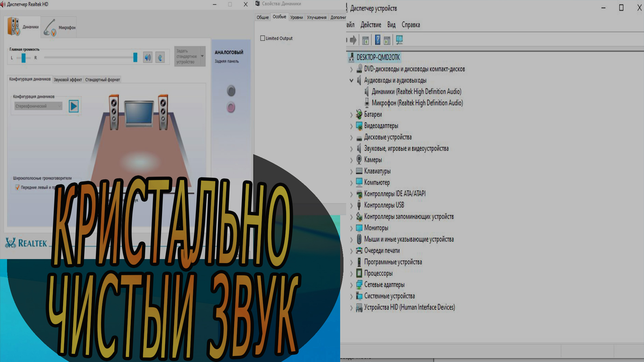Click the Properties icon in Device Manager toolbar
The height and width of the screenshot is (362, 644).
[365, 40]
